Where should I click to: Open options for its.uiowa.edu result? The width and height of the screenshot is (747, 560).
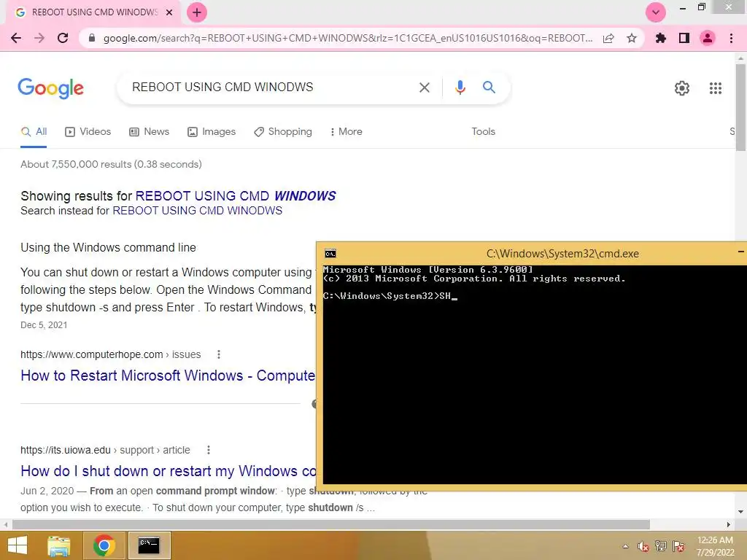[x=208, y=450]
